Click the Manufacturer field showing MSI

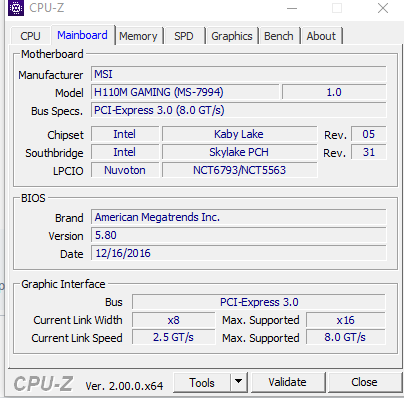[239, 74]
